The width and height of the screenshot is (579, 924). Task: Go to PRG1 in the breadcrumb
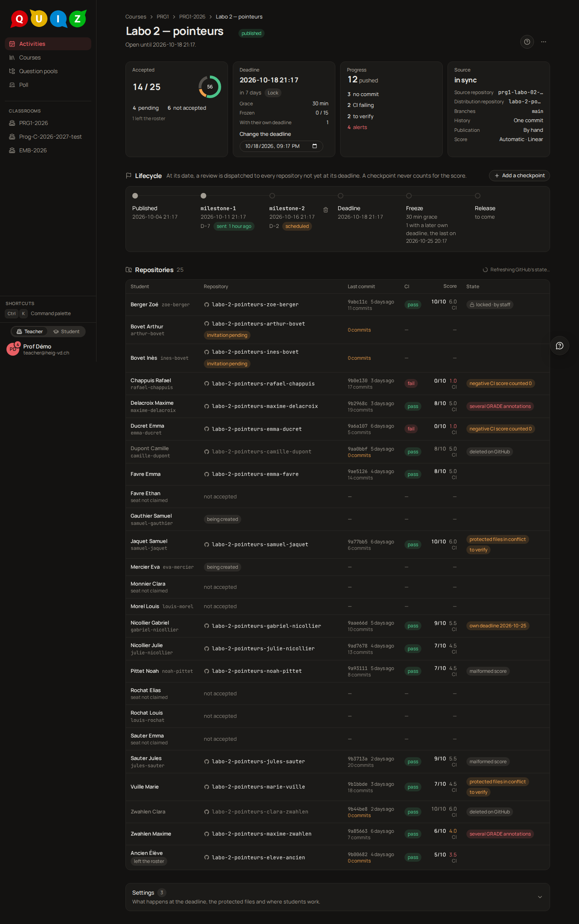(162, 17)
